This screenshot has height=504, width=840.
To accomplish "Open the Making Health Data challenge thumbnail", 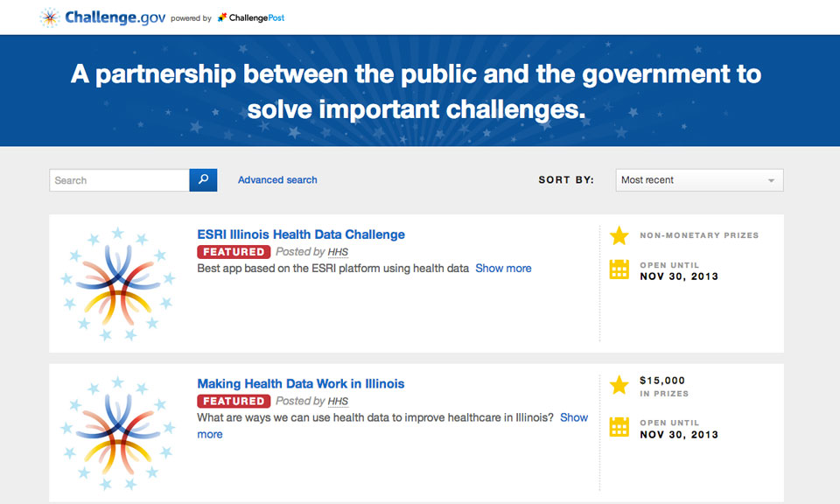I will (116, 433).
